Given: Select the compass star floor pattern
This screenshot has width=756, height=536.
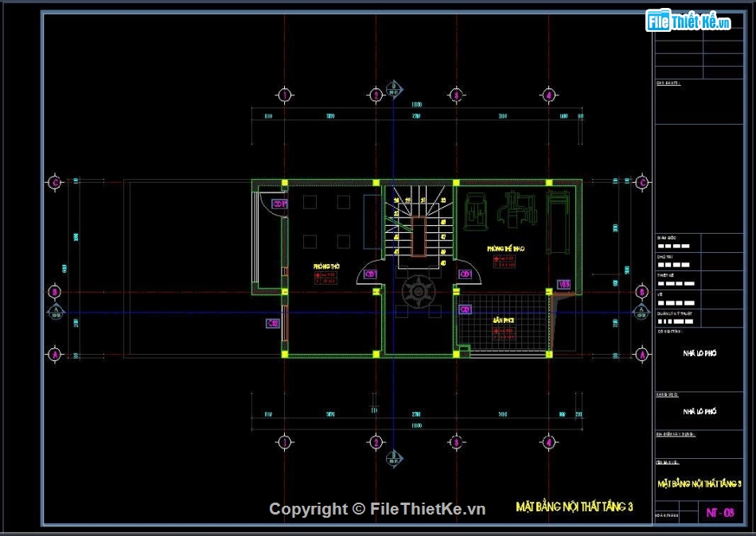Looking at the screenshot, I should (416, 293).
